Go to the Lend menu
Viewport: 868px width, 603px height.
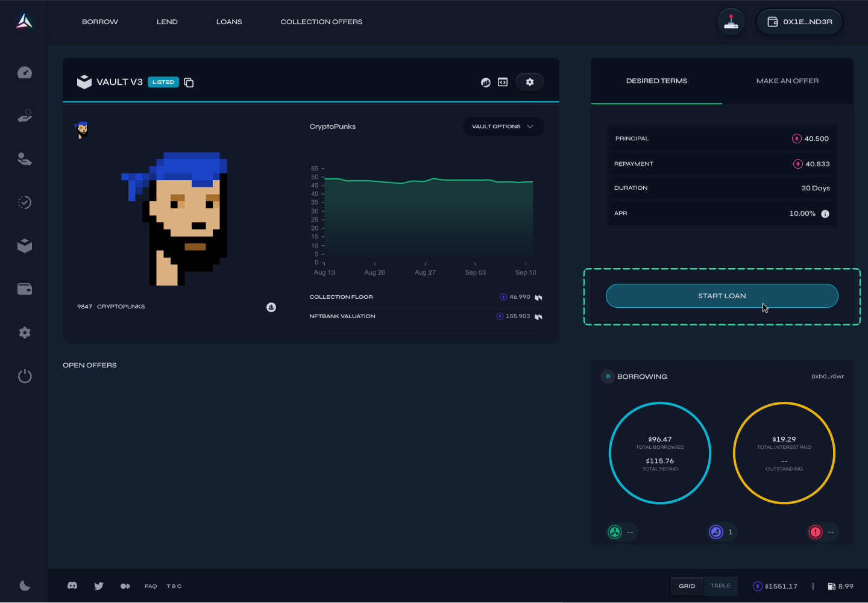pos(167,22)
